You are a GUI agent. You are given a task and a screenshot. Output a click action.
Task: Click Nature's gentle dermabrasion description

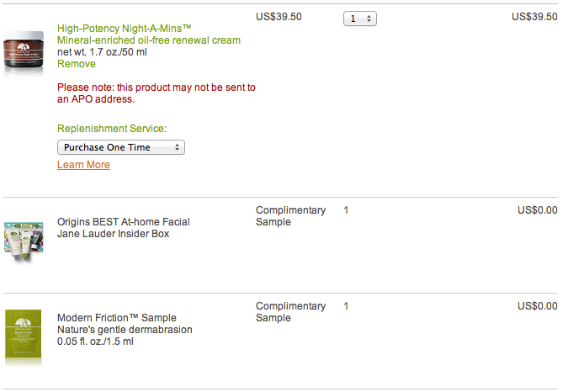point(125,330)
